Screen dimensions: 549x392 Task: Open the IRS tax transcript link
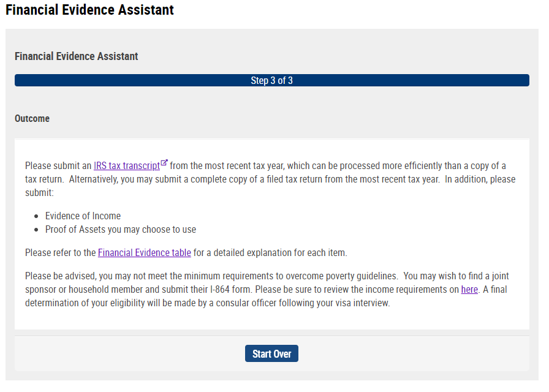pyautogui.click(x=127, y=165)
